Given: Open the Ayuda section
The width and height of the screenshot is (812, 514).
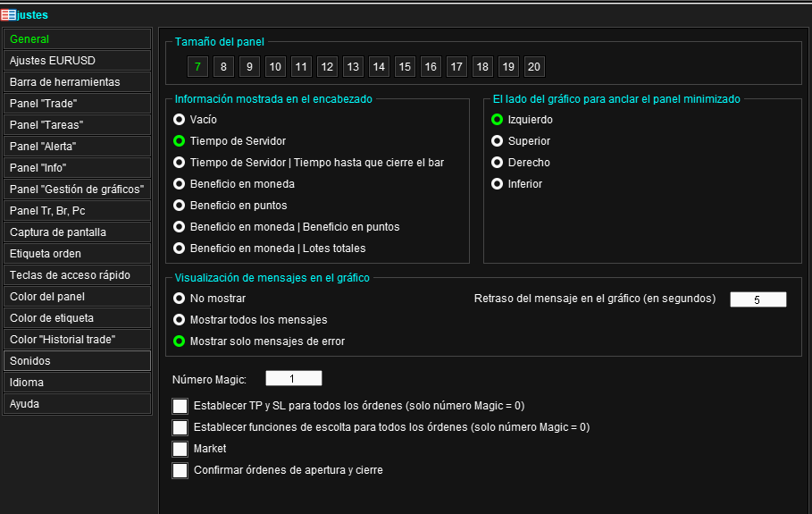Looking at the screenshot, I should pyautogui.click(x=77, y=404).
